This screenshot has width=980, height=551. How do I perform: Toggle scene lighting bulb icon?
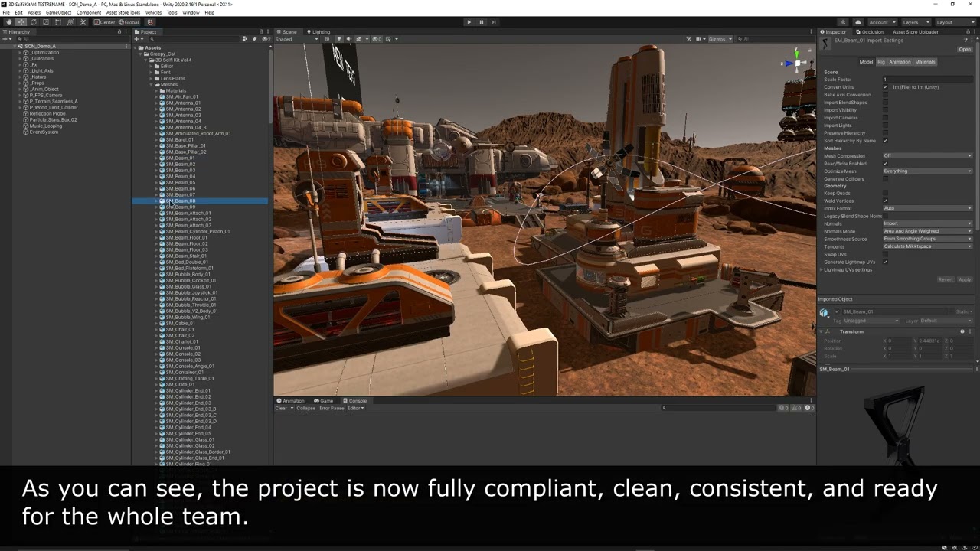[x=339, y=39]
